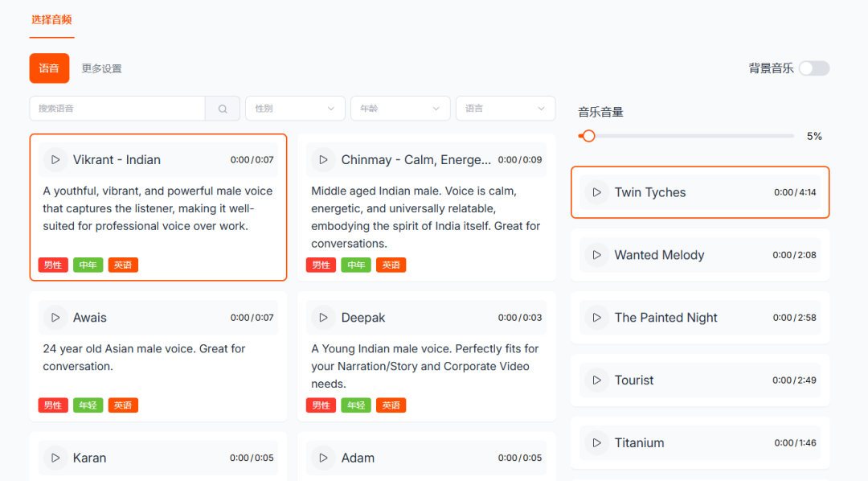Image resolution: width=868 pixels, height=481 pixels.
Task: Click the 英语 tag on Deepak card
Action: 391,405
